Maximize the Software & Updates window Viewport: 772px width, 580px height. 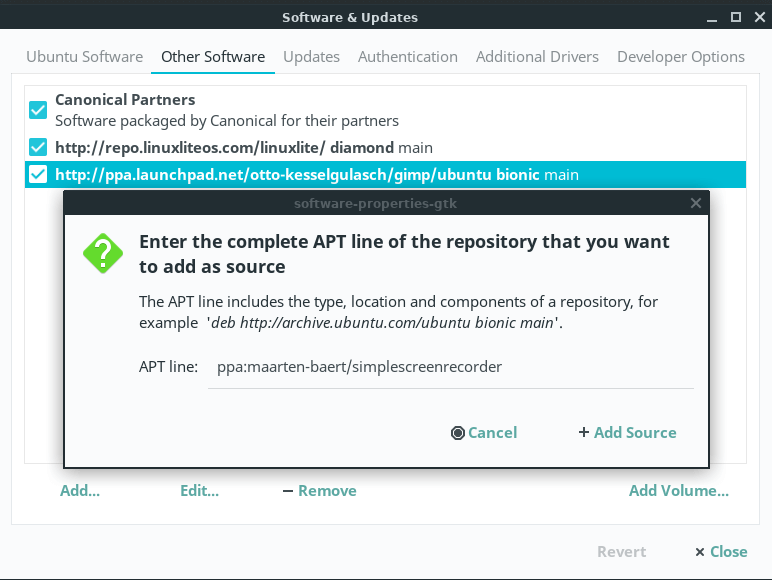[x=735, y=17]
